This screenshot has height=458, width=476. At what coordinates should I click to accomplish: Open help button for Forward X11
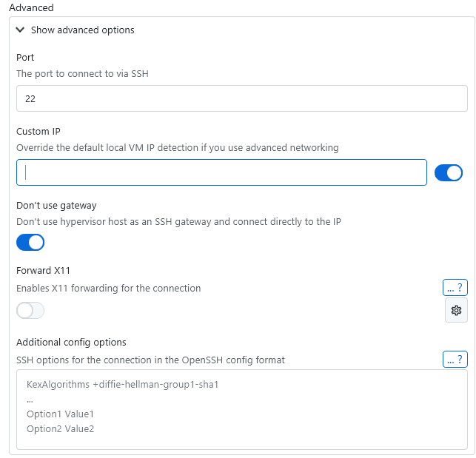[x=455, y=288]
